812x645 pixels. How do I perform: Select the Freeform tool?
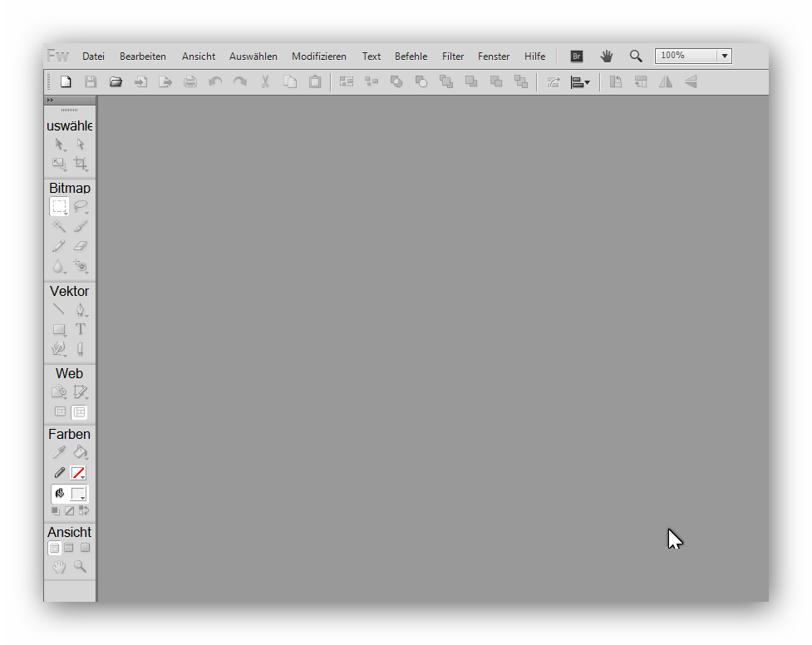click(59, 349)
